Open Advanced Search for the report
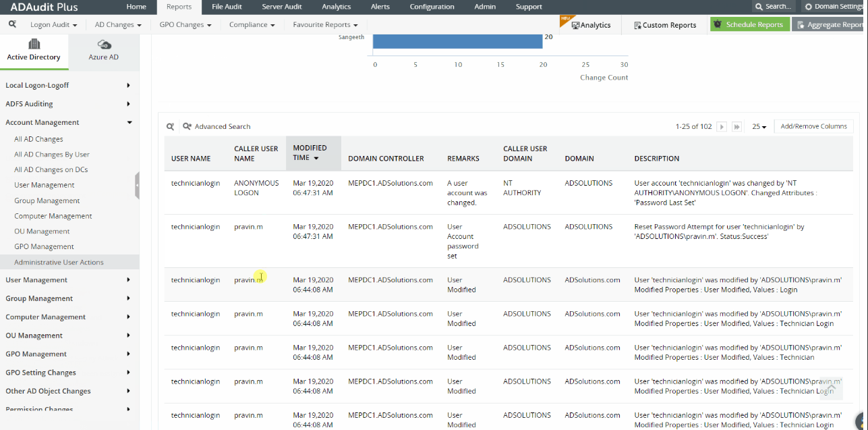This screenshot has height=430, width=868. point(216,126)
